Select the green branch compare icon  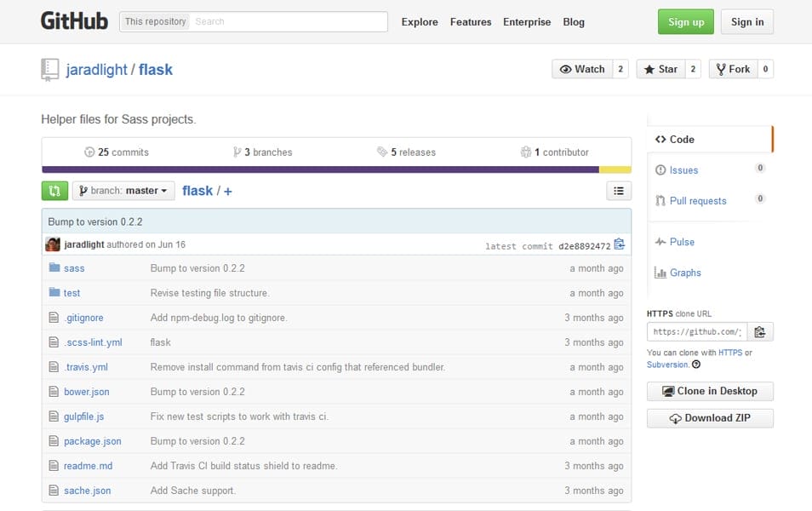click(x=54, y=190)
